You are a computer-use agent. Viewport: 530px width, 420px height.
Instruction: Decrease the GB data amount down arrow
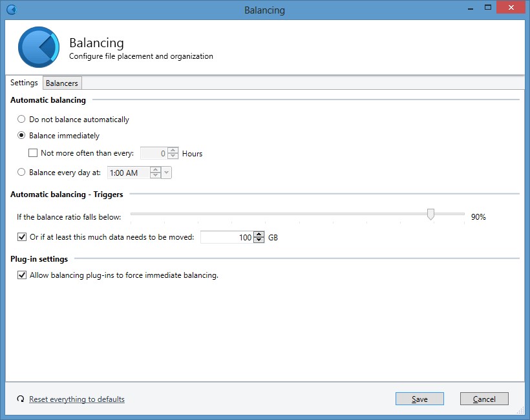coord(259,240)
